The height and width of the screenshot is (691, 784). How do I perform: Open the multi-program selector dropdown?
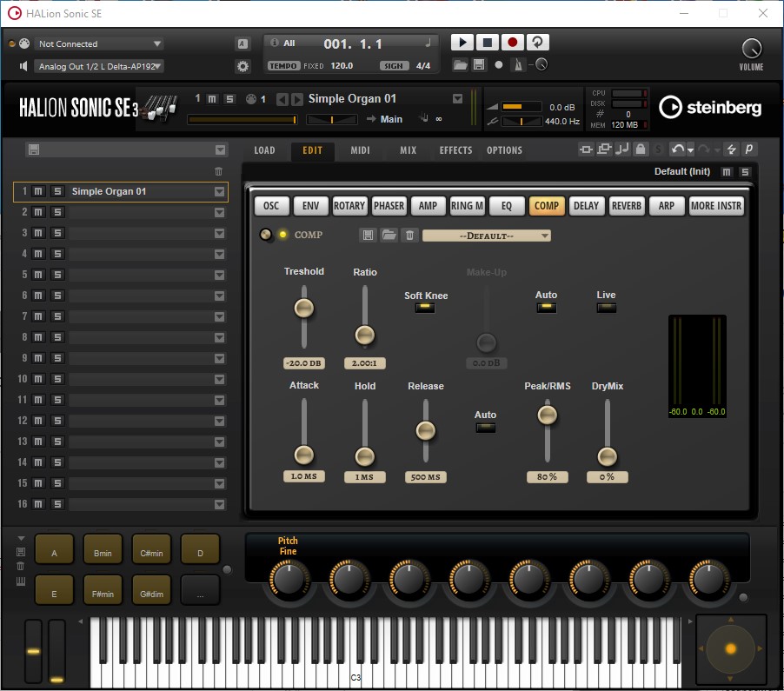click(220, 149)
